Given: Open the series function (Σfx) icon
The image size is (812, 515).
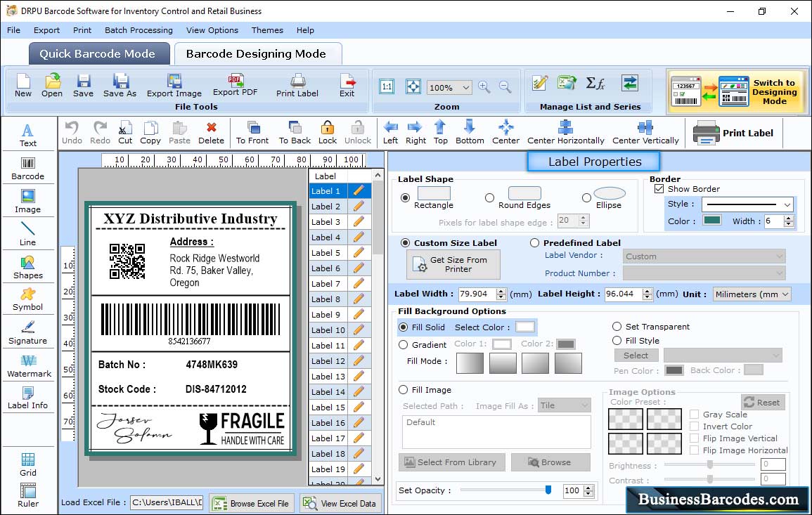Looking at the screenshot, I should coord(595,83).
